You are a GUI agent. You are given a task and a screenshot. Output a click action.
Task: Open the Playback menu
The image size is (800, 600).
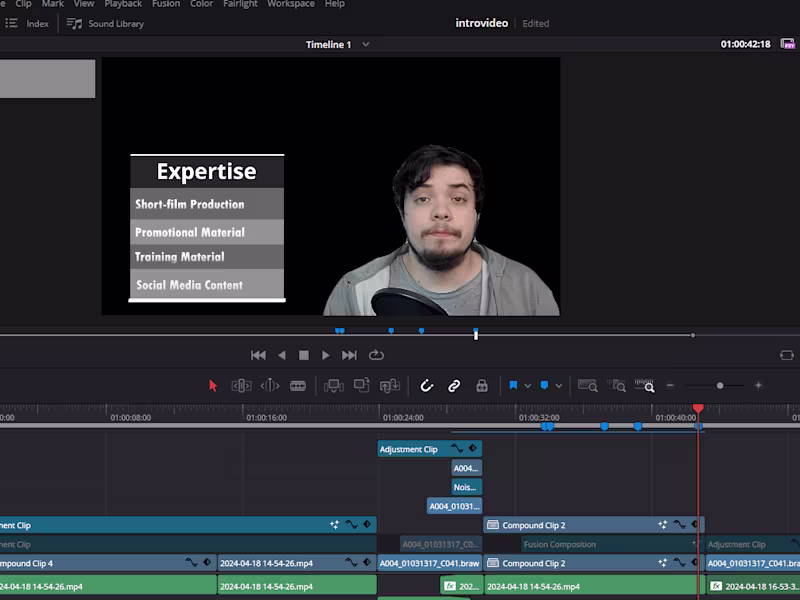point(122,4)
